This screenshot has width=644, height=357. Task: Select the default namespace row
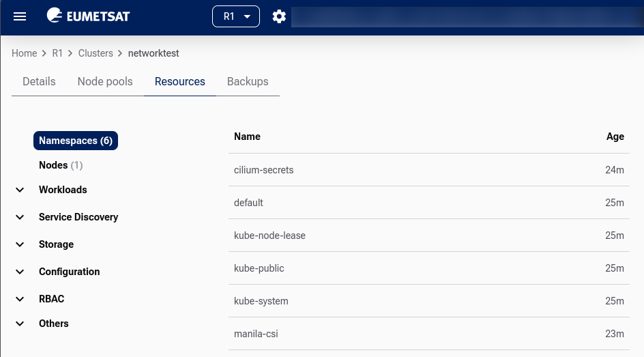pos(429,203)
